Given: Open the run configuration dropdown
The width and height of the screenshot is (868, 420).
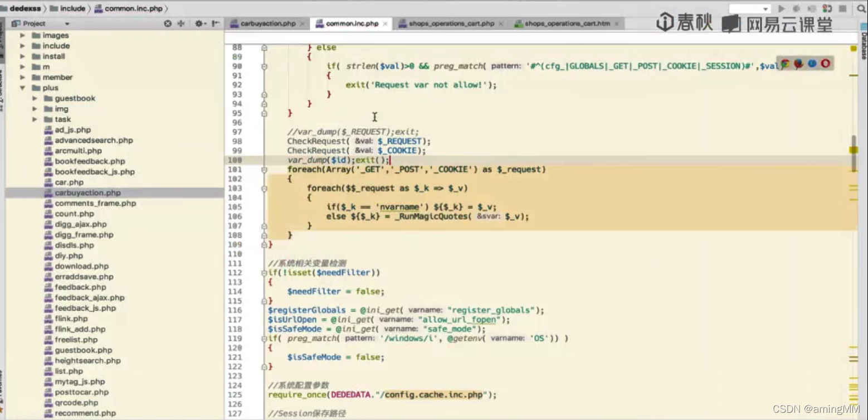Looking at the screenshot, I should [750, 9].
